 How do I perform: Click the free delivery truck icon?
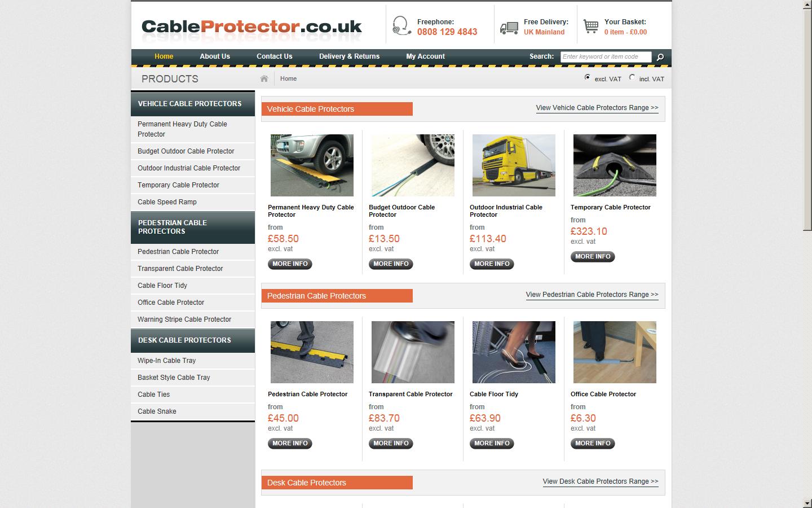509,27
